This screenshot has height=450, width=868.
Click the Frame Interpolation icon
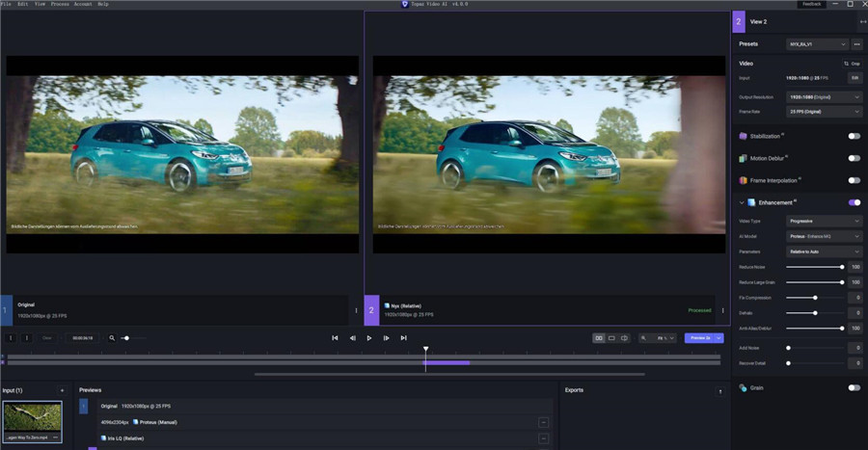pos(743,180)
